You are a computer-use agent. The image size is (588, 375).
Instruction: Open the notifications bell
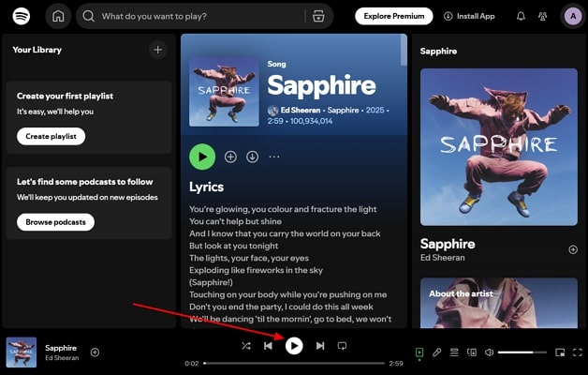pyautogui.click(x=521, y=16)
